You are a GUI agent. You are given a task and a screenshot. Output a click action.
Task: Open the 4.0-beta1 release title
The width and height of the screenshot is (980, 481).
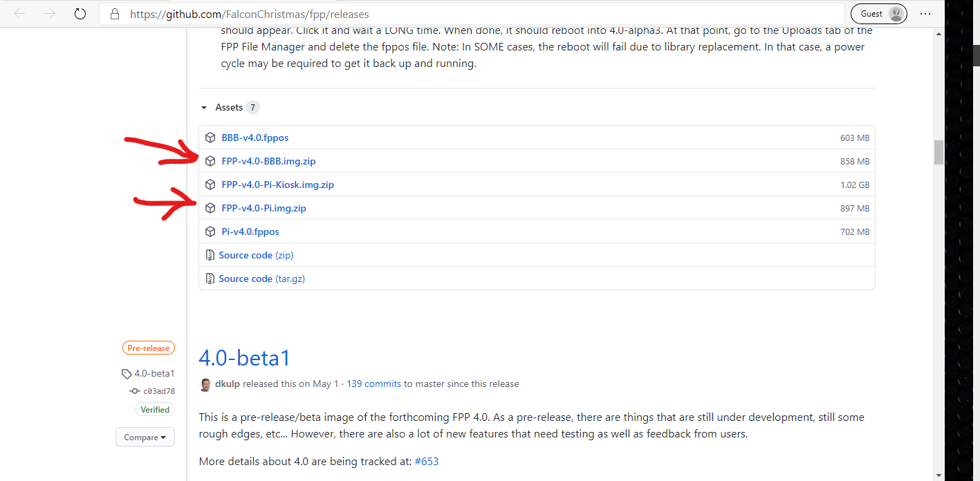pos(244,358)
